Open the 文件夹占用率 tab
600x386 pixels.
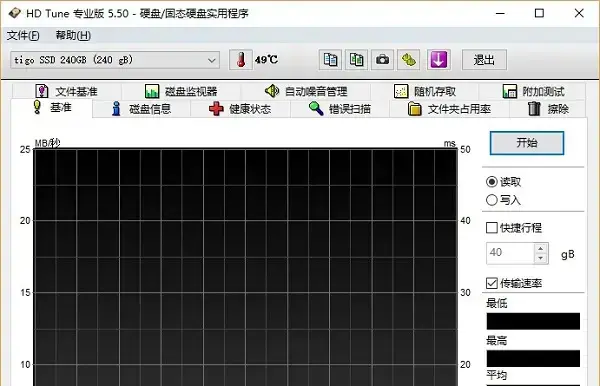[x=449, y=109]
